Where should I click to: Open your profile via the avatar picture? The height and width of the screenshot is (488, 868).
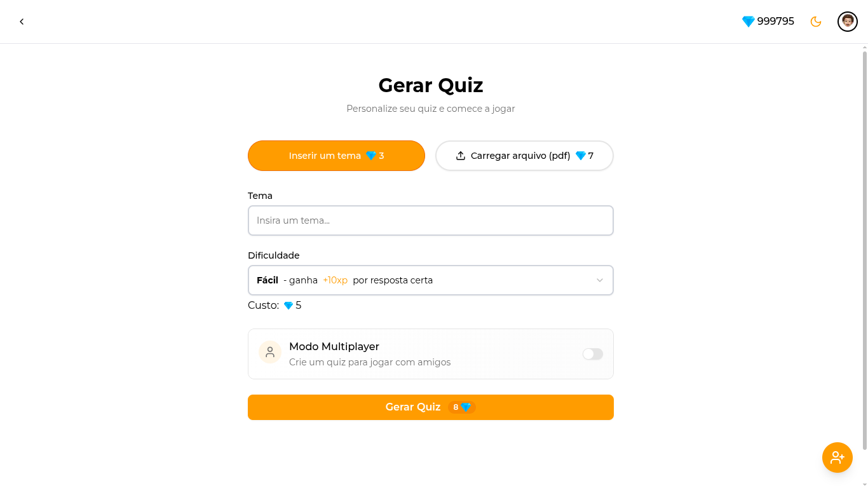(847, 21)
